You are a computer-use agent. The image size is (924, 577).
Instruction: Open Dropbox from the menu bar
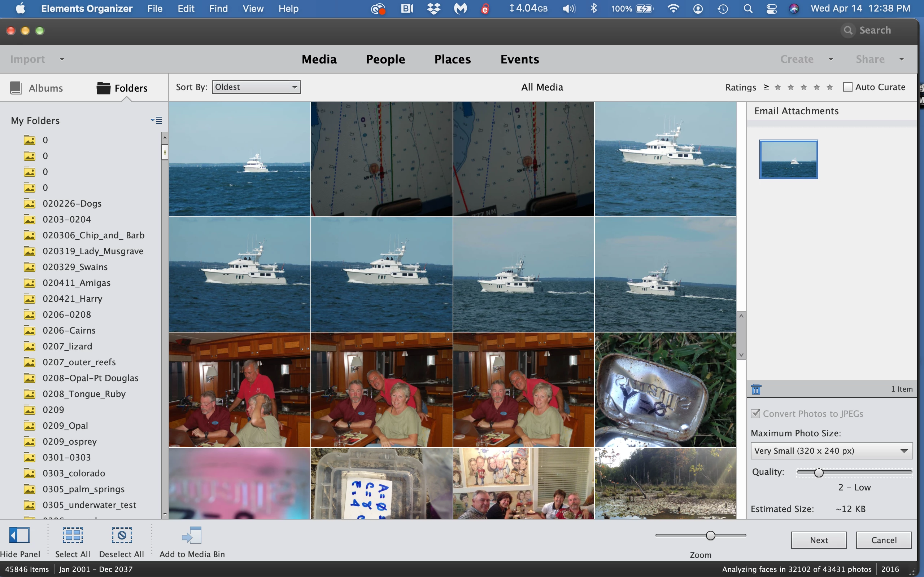pyautogui.click(x=433, y=8)
